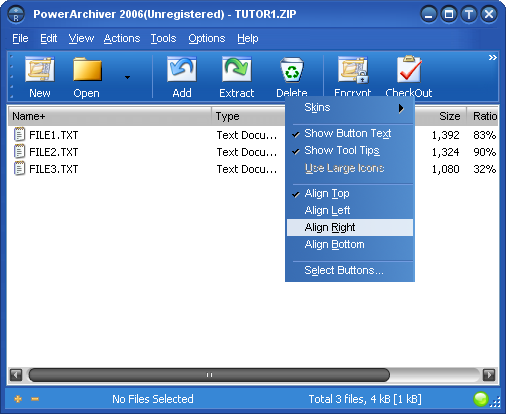Open the Tools menu

[163, 38]
